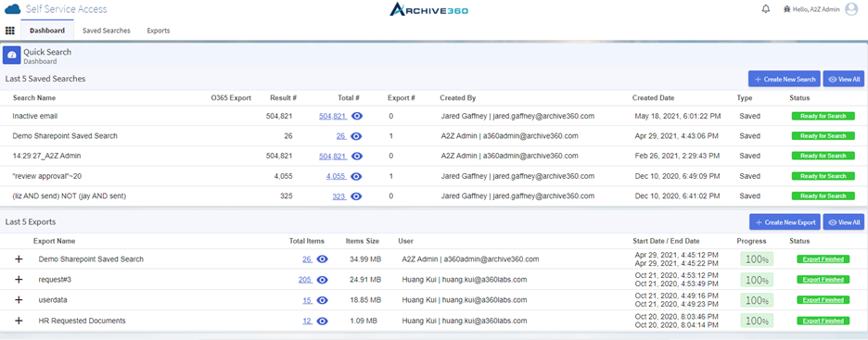This screenshot has width=868, height=340.
Task: Expand the userdata export row
Action: tap(19, 300)
